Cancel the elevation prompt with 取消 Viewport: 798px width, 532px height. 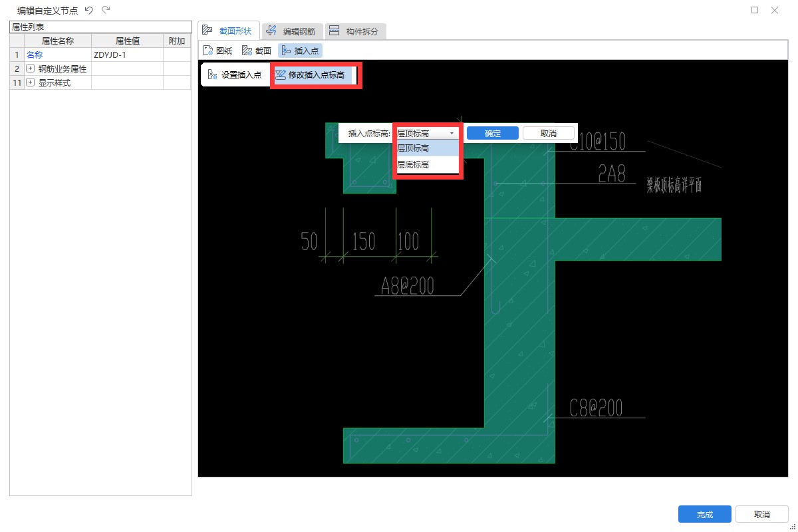click(549, 133)
